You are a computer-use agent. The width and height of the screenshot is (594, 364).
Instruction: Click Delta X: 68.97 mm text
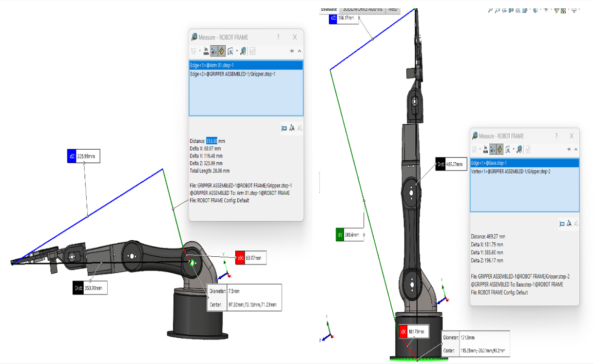(205, 149)
